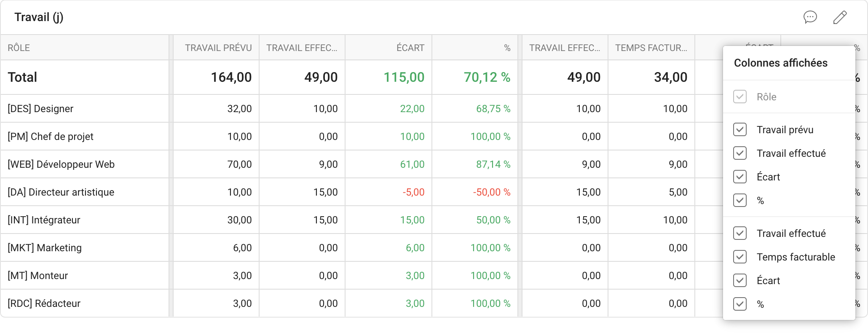This screenshot has width=868, height=333.
Task: Click the red -50,00 % value
Action: pos(492,192)
